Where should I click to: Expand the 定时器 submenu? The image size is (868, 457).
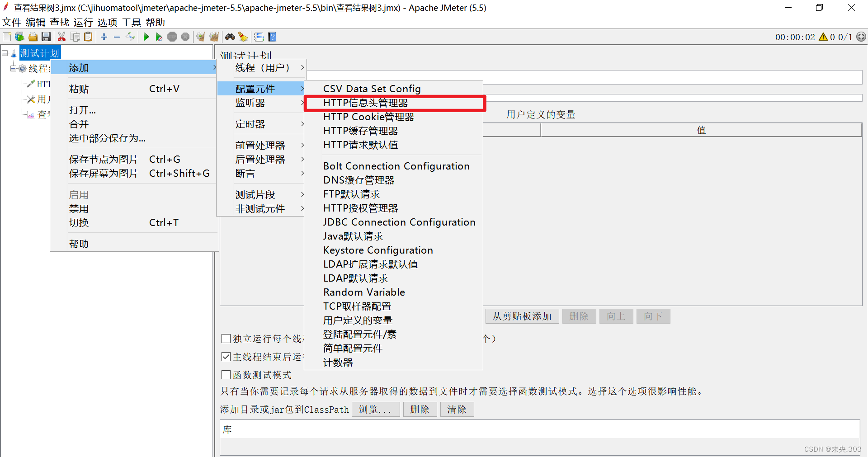(261, 124)
